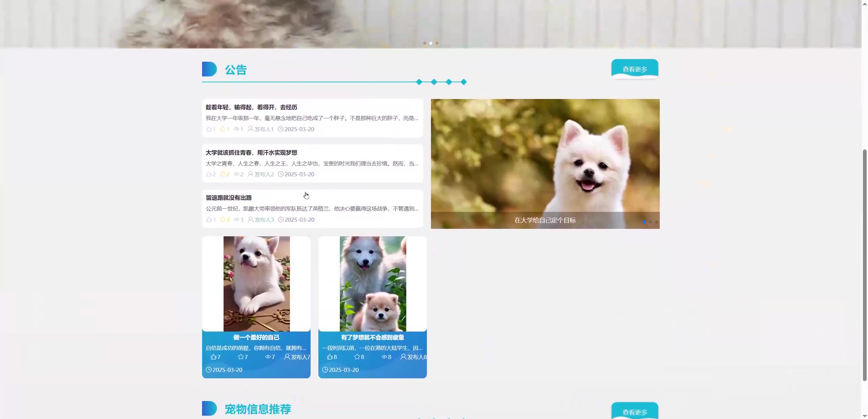Screen dimensions: 868x419
Task: Click eye icon on 做一个最好的自己 card
Action: pyautogui.click(x=268, y=357)
